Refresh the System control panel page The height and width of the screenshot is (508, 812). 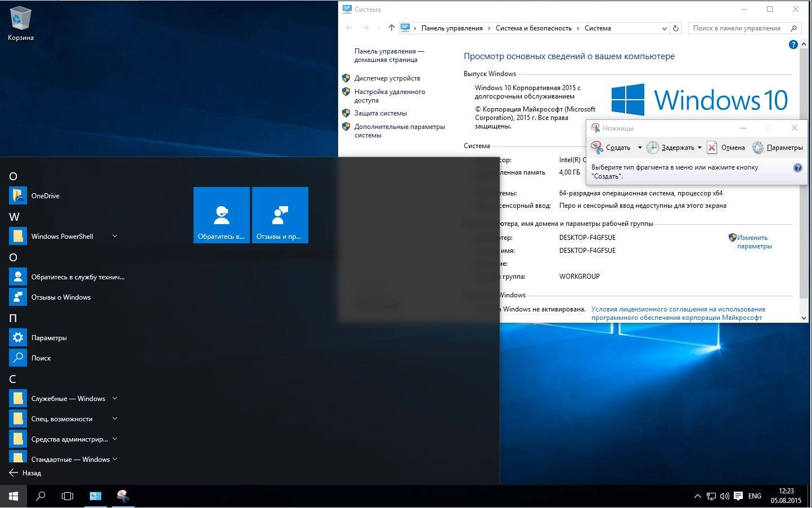(676, 28)
